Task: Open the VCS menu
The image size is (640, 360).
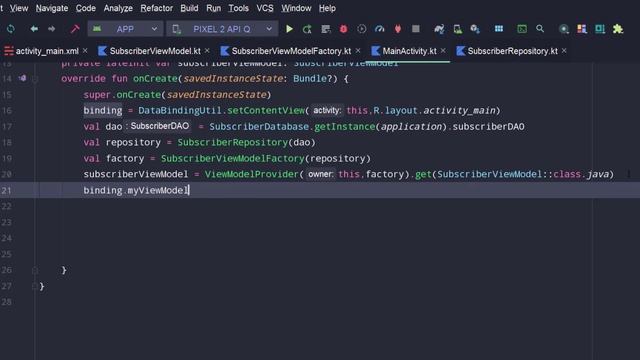Action: pos(265,8)
